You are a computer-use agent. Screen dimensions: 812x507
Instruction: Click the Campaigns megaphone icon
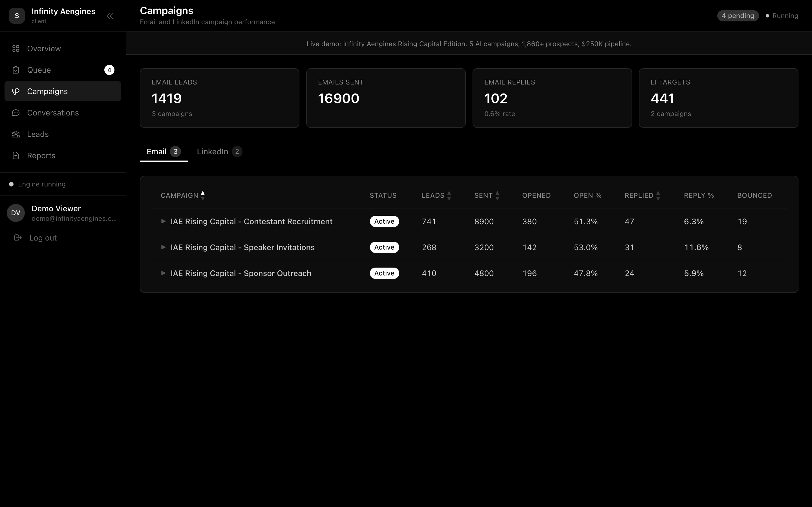pyautogui.click(x=16, y=91)
